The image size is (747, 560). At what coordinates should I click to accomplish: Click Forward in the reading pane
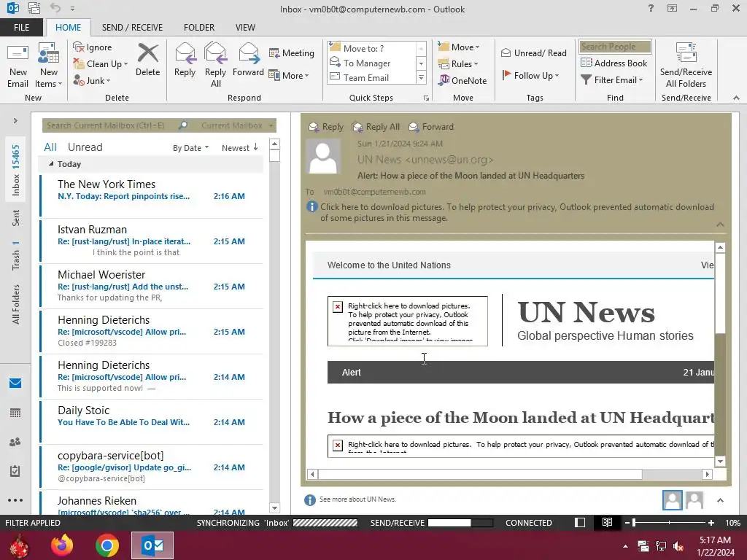(x=431, y=127)
